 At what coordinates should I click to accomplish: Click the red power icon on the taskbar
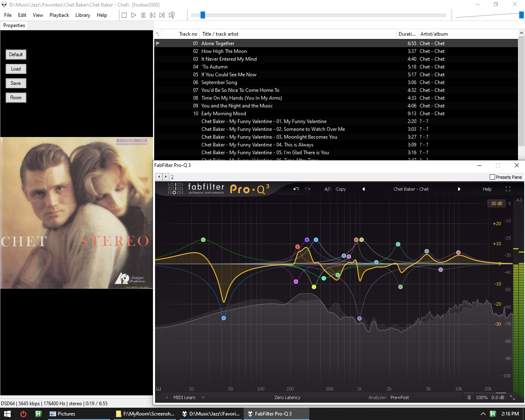pyautogui.click(x=23, y=414)
